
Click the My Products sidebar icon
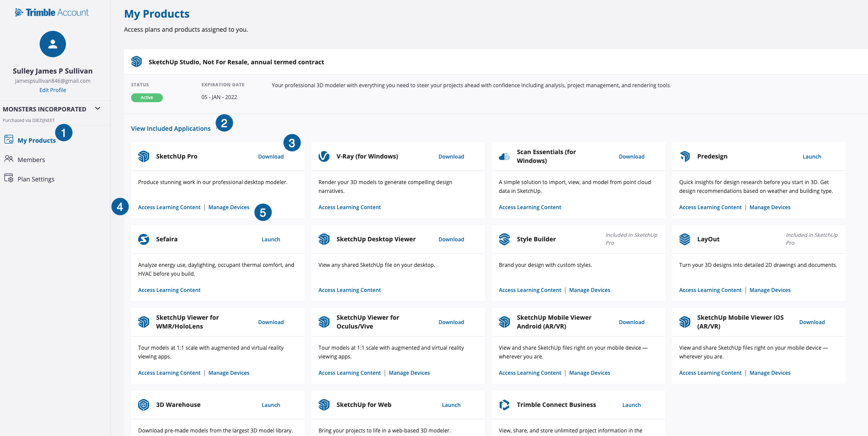click(x=9, y=140)
